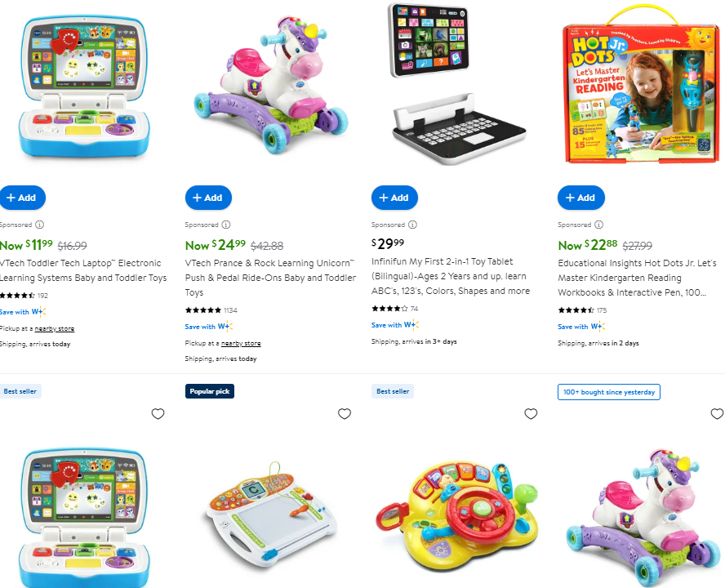The image size is (725, 588).
Task: Add Hot Dots Jr. reading set to cart
Action: pyautogui.click(x=581, y=198)
